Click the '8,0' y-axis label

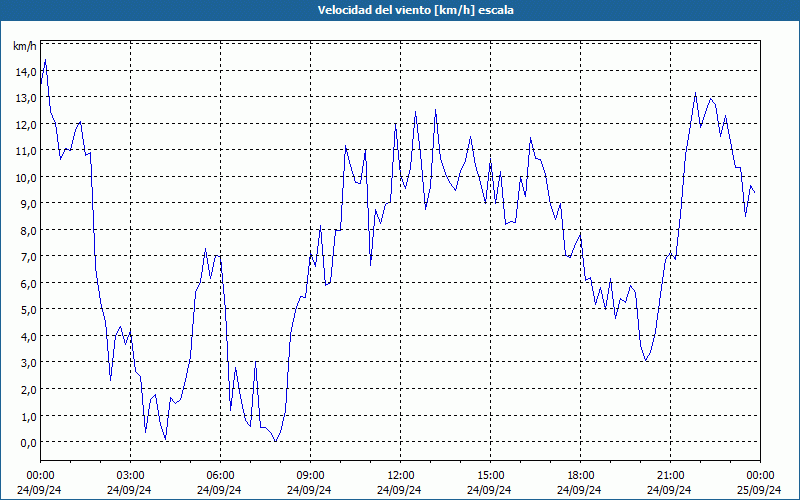point(28,231)
